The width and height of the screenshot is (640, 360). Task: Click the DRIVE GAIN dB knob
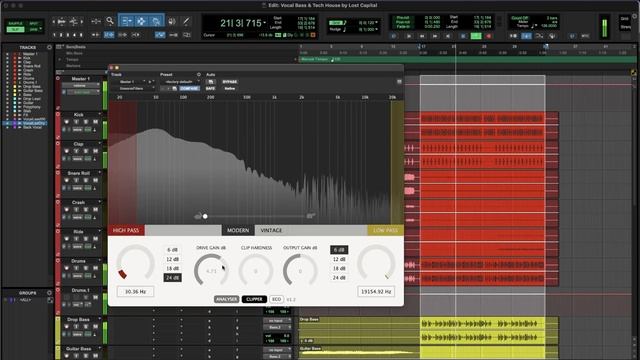coord(211,271)
